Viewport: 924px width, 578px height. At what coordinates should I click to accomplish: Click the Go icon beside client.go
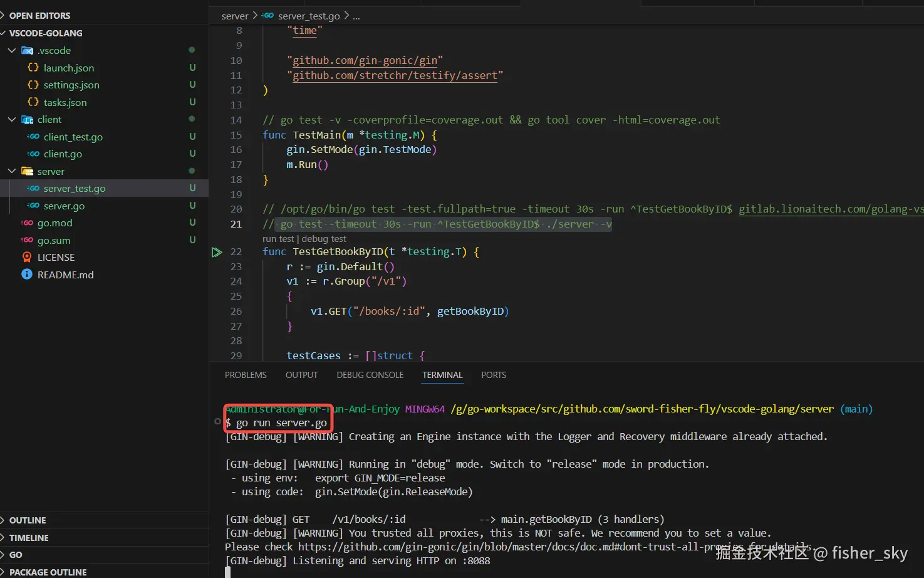[33, 154]
